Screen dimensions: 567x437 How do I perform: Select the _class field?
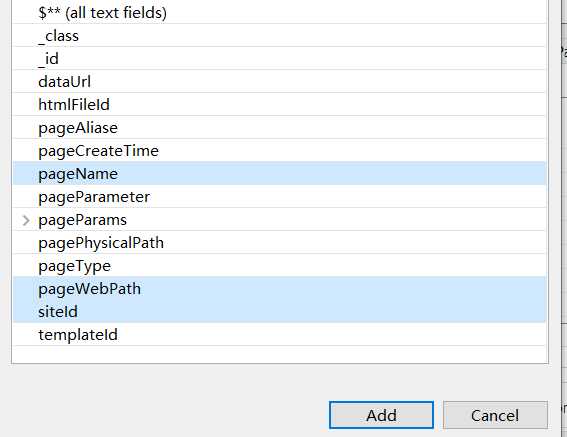point(279,35)
